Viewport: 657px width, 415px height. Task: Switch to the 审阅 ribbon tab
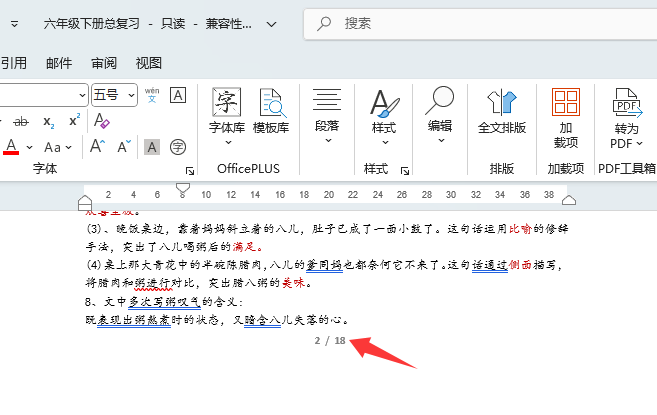tap(104, 63)
